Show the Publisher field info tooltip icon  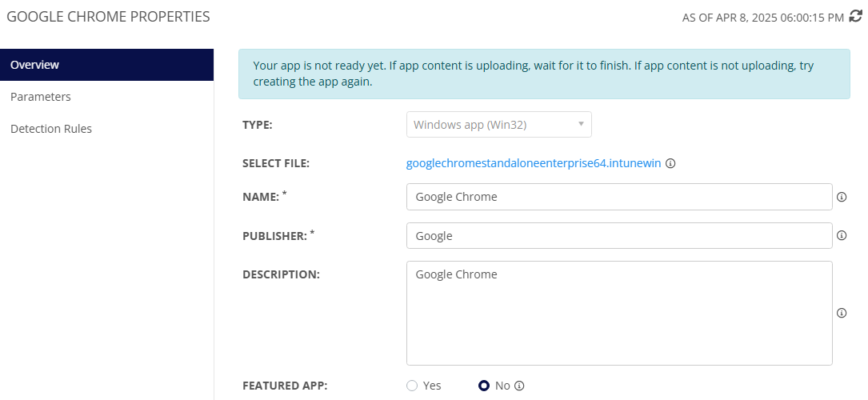[x=842, y=236]
